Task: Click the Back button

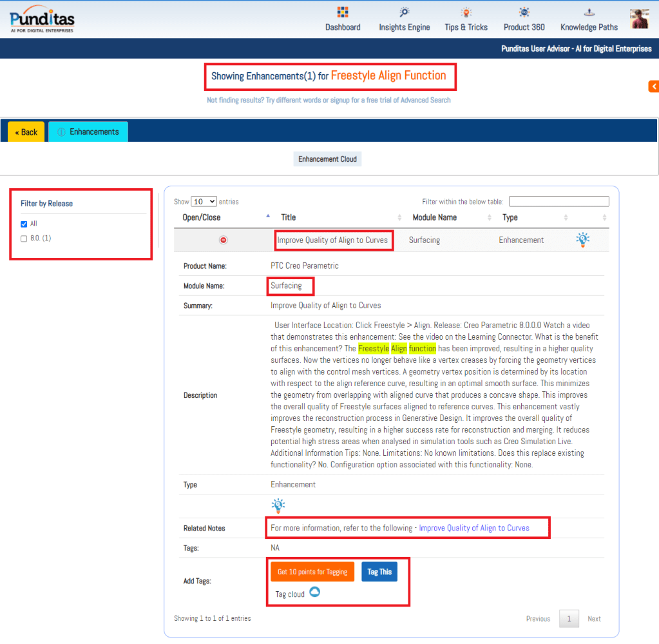Action: click(26, 132)
